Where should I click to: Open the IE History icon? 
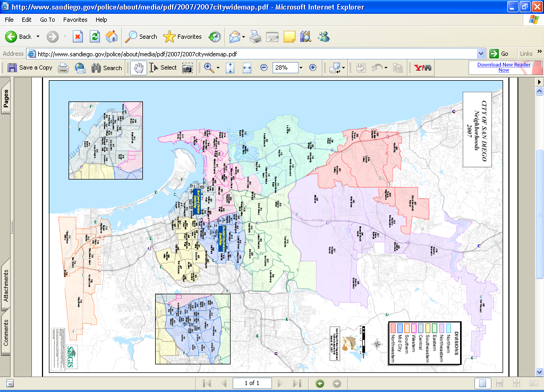[215, 37]
